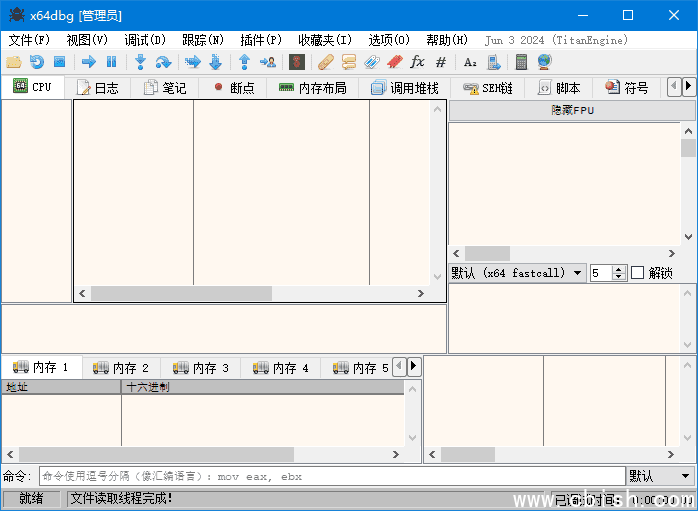
Task: Click the fx functions icon
Action: tap(418, 62)
